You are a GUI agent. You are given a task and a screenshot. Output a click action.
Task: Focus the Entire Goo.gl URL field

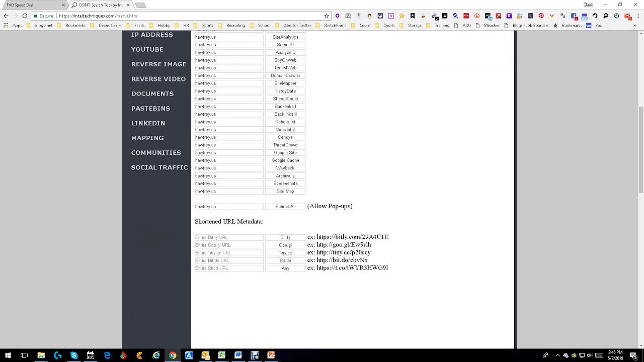(x=229, y=245)
